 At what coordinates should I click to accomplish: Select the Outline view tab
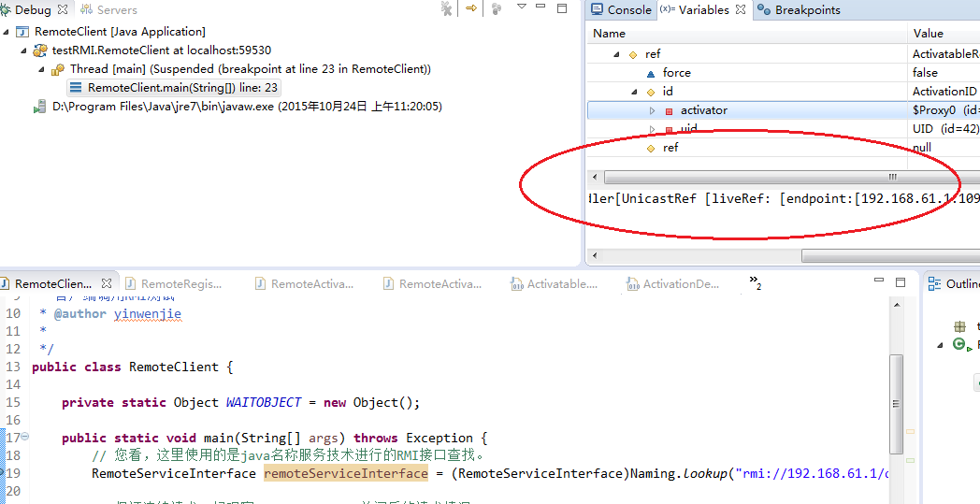tap(955, 284)
